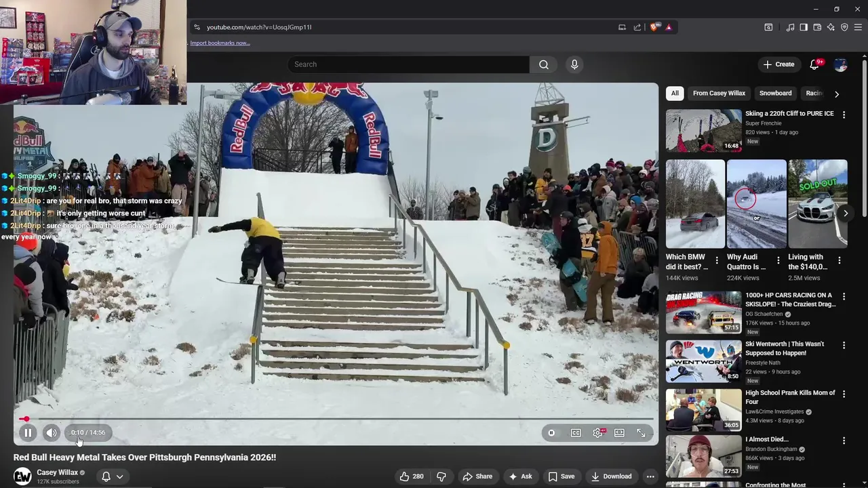This screenshot has height=488, width=868.
Task: Select From Casey Willax chip
Action: (719, 94)
